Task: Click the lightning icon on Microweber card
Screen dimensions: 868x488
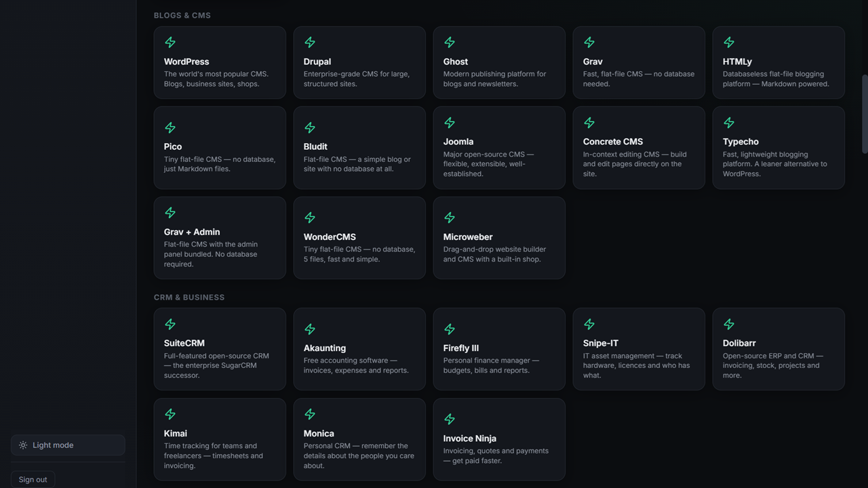Action: coord(450,218)
